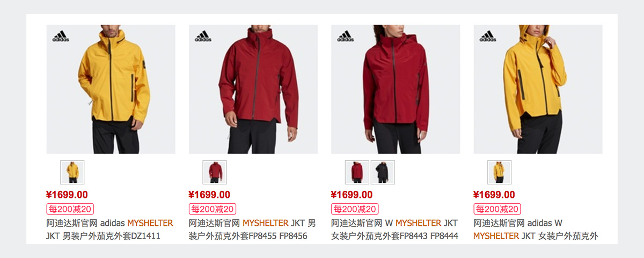Click adidas logo on yellow women's jacket image

pos(488,36)
